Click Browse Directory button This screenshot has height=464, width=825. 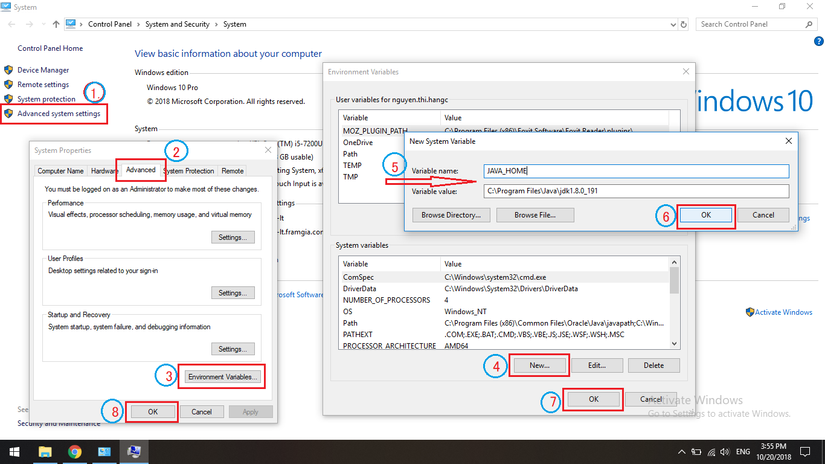(x=451, y=215)
